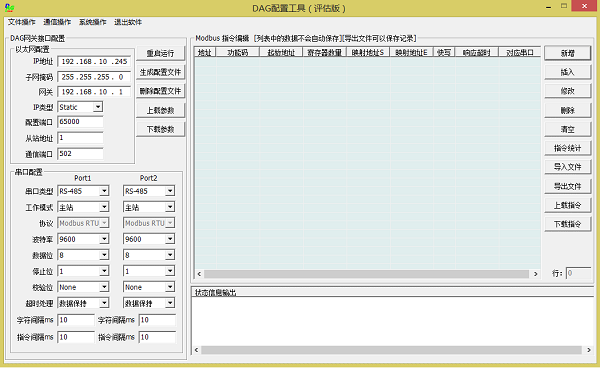Click the 行 row count field
This screenshot has width=600, height=368.
(579, 273)
